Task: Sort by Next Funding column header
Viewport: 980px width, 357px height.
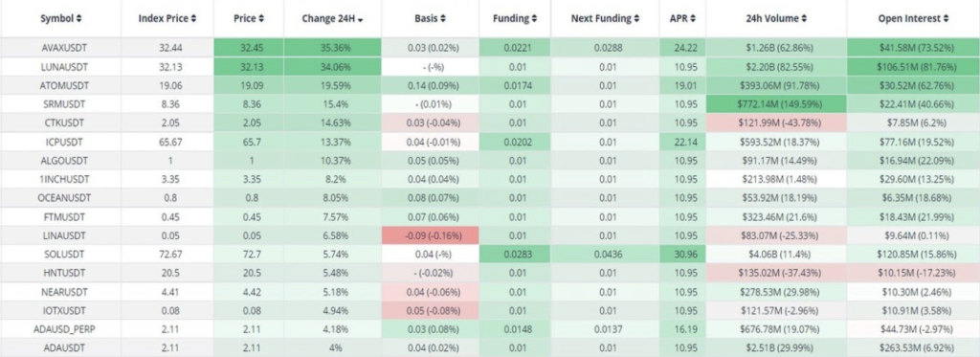Action: pyautogui.click(x=605, y=19)
